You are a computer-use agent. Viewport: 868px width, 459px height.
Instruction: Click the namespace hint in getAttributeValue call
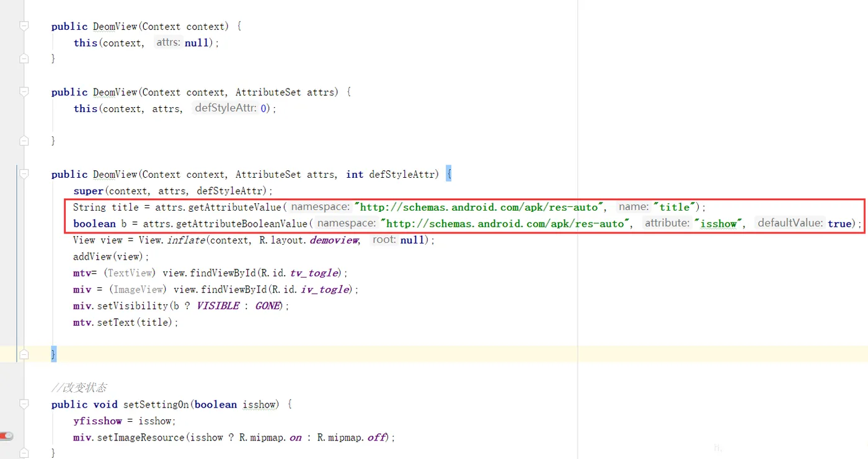point(321,207)
